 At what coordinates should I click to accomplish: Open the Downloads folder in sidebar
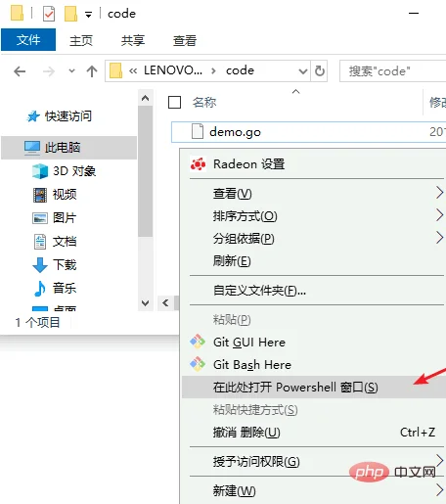(x=55, y=264)
